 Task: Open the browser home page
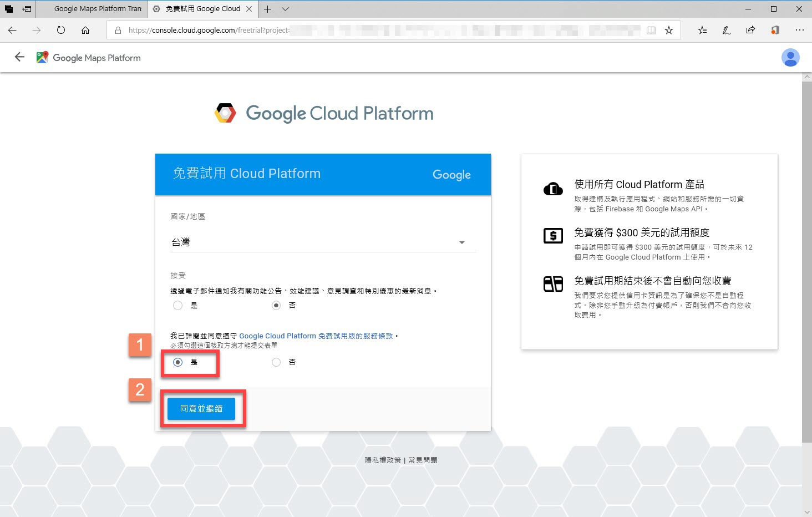pos(85,31)
